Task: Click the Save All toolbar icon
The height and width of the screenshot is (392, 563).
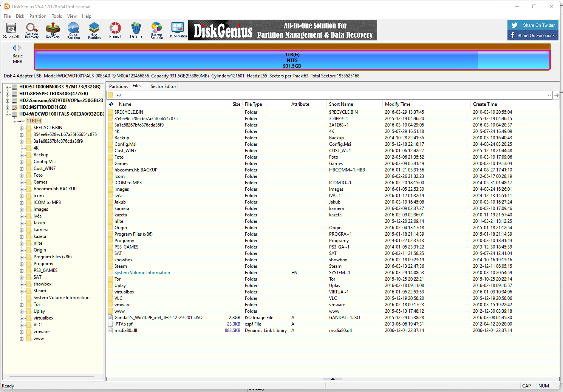Action: [11, 30]
